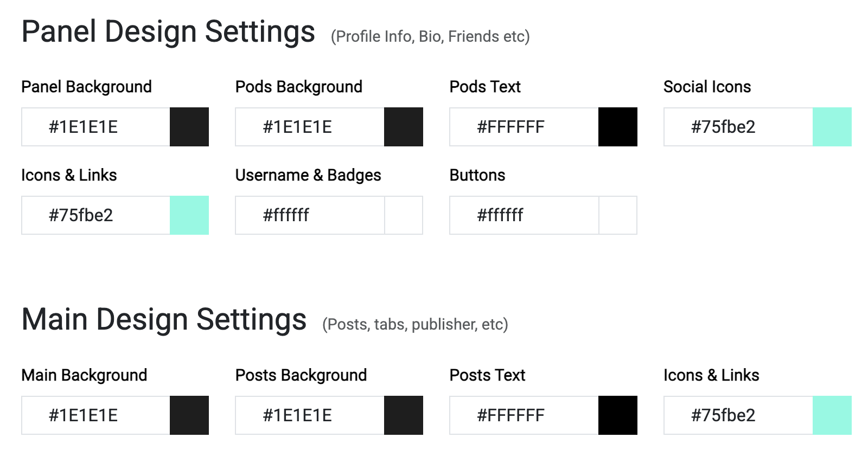868x463 pixels.
Task: Select the Posts Text hex field
Action: [524, 415]
